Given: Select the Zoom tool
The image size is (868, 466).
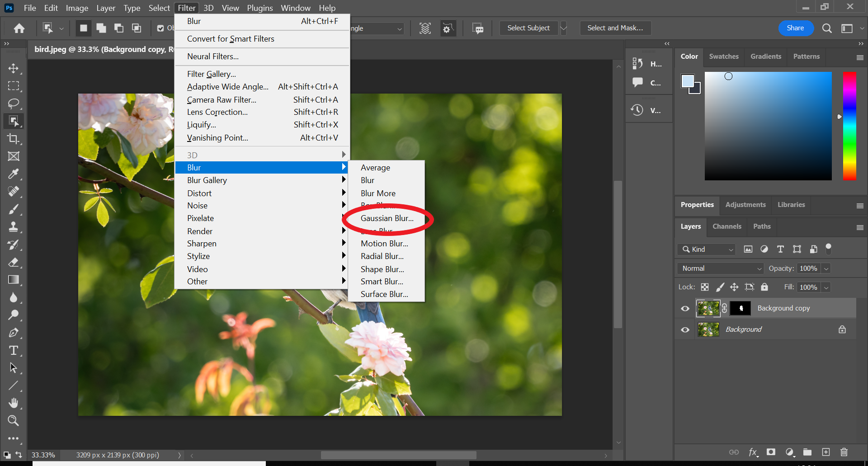Looking at the screenshot, I should [14, 421].
